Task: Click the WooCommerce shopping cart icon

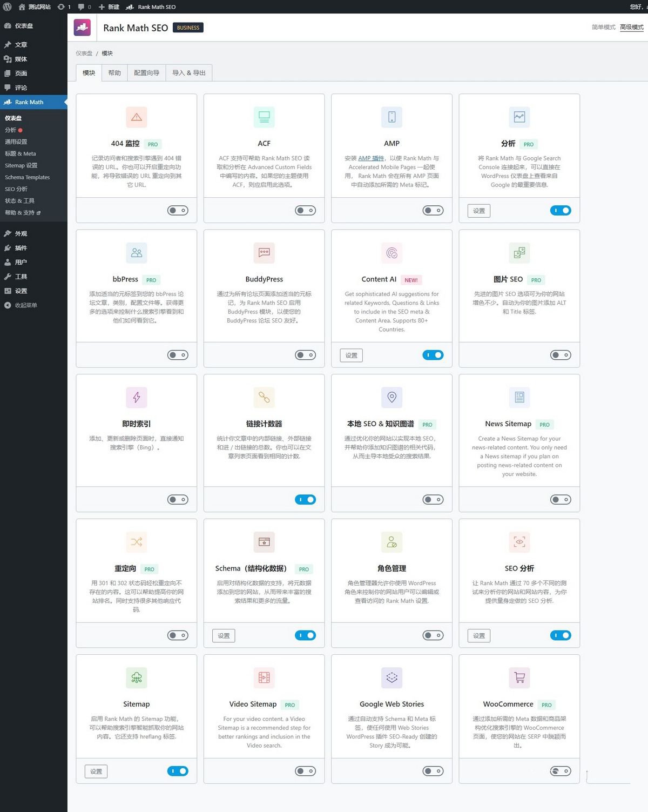Action: tap(519, 677)
